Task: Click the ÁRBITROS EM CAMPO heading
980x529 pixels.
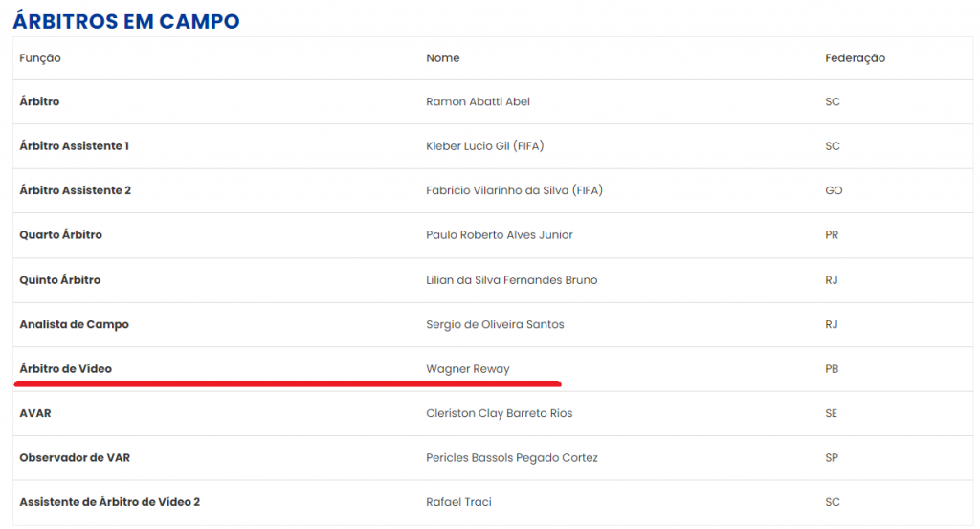Action: tap(126, 21)
